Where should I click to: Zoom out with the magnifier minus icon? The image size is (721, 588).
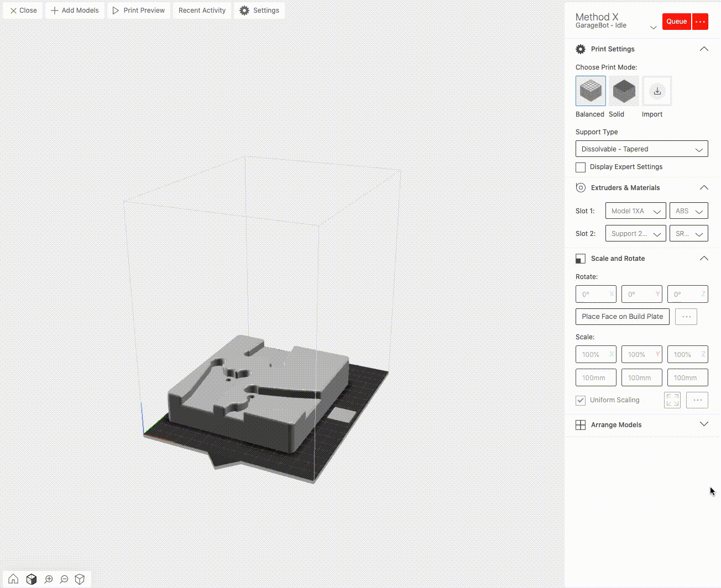click(x=64, y=579)
